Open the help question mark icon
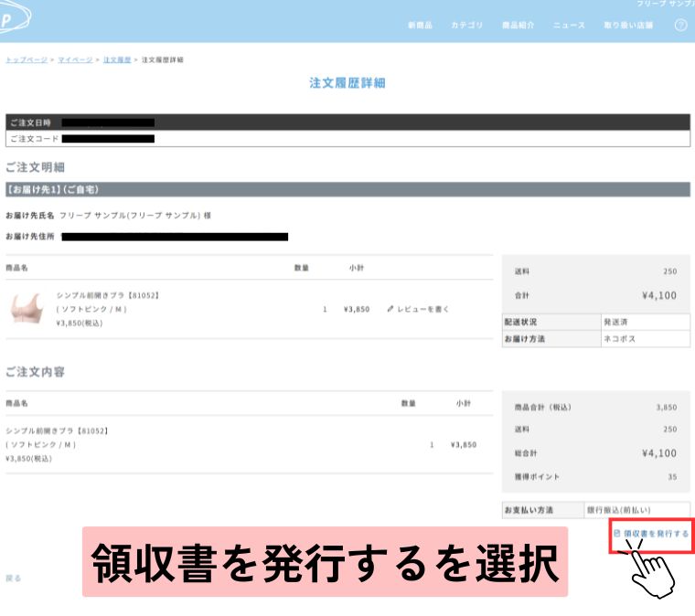695x616 pixels. [x=680, y=25]
